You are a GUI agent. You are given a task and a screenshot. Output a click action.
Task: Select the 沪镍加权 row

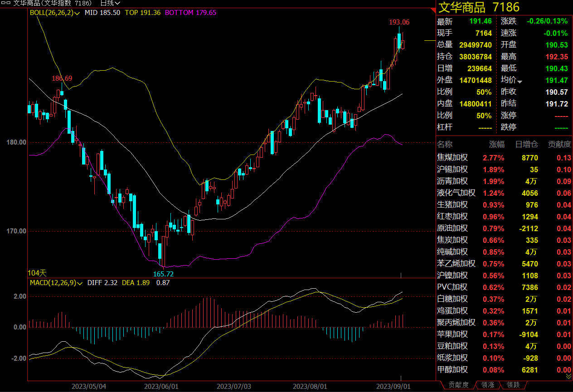point(504,276)
